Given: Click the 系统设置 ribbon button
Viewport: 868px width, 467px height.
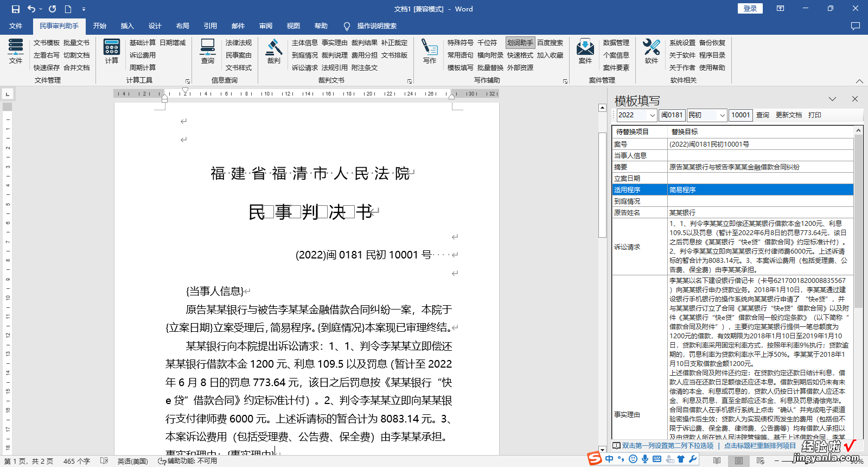Looking at the screenshot, I should pos(682,42).
